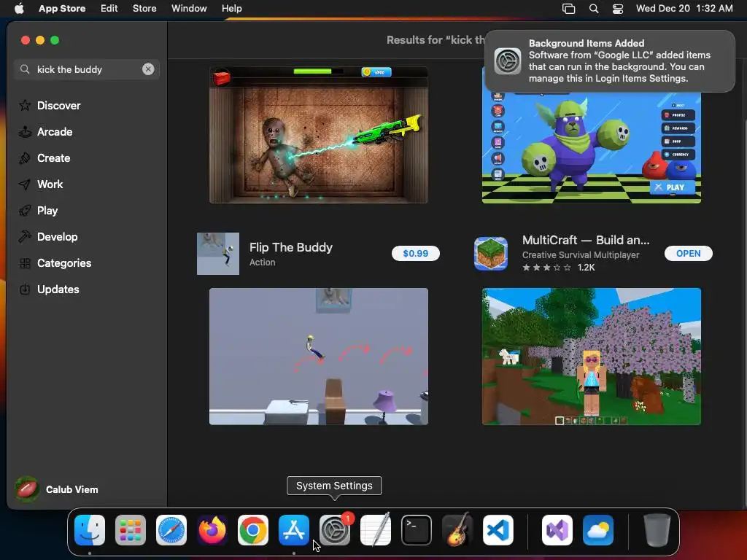Open Calub Viem account profile
This screenshot has width=747, height=560.
56,489
